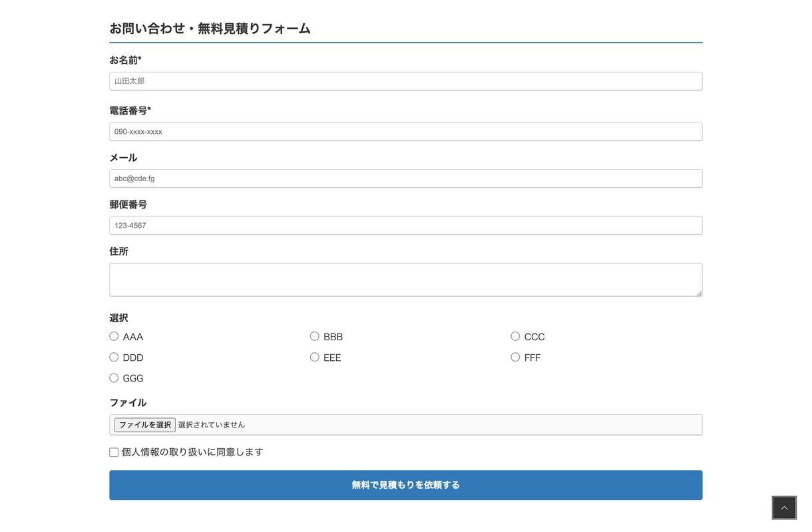Click the 選択されていません file status text
812x532 pixels.
212,425
